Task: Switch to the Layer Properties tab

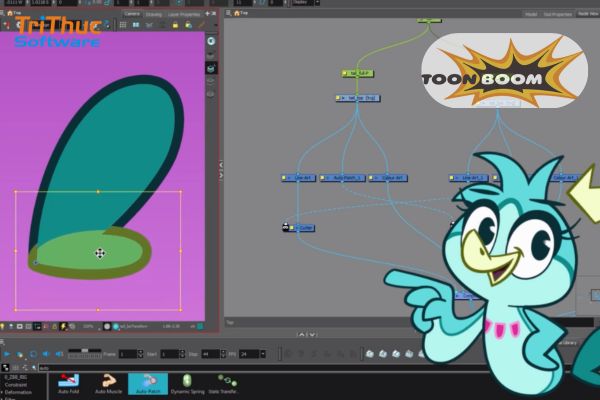Action: tap(184, 15)
